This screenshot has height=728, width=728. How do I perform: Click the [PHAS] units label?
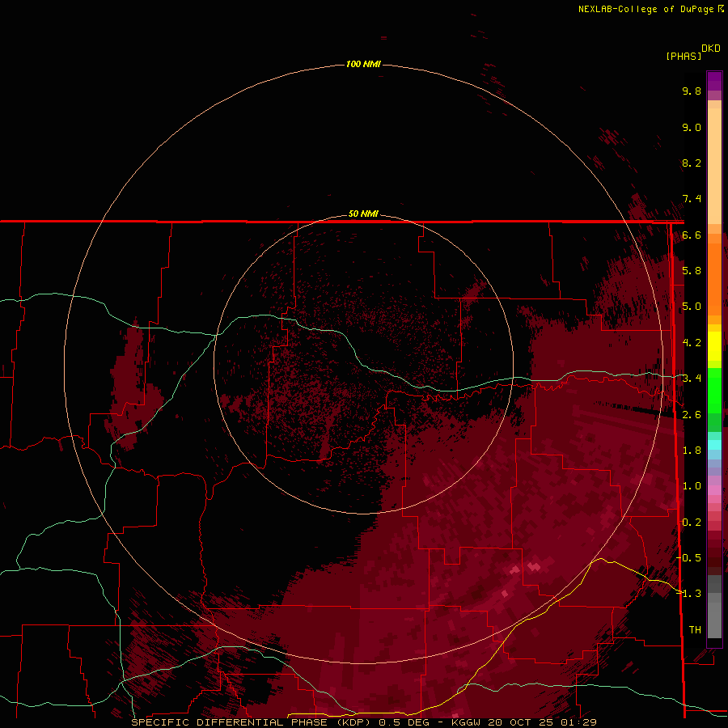(x=684, y=56)
